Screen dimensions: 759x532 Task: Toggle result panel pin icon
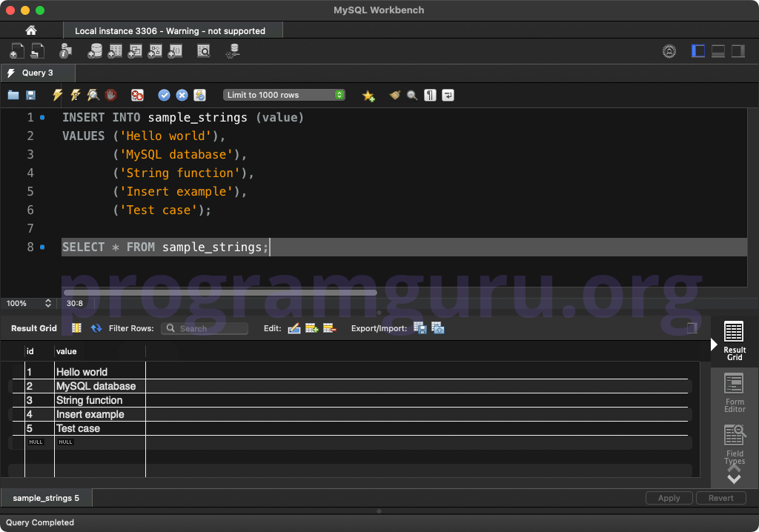point(692,328)
